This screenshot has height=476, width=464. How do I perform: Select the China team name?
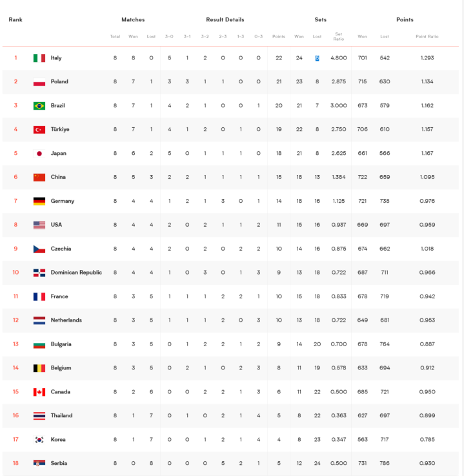[58, 177]
